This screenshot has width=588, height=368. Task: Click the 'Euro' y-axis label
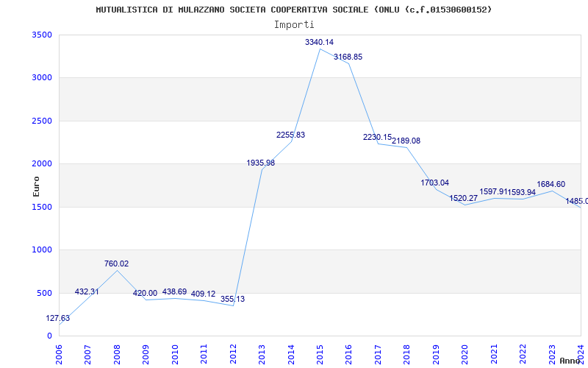coord(36,186)
